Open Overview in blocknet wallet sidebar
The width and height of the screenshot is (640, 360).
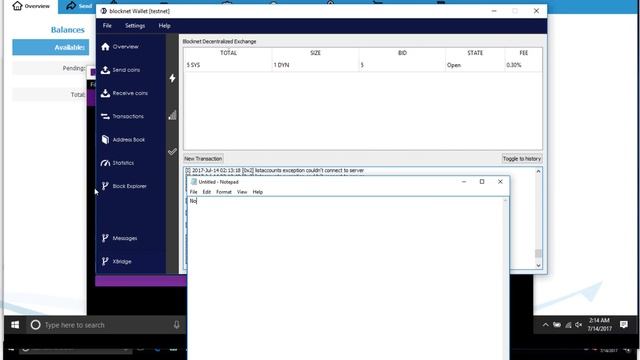pyautogui.click(x=120, y=47)
